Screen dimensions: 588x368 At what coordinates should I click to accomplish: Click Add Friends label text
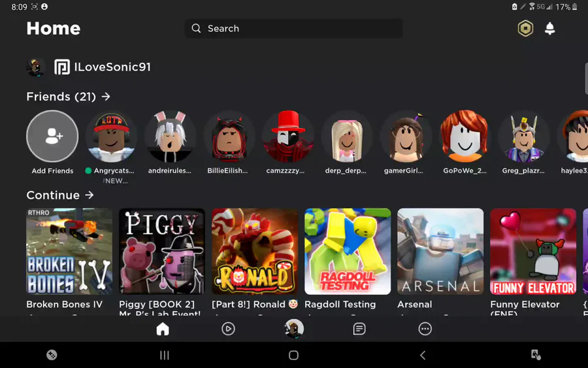[52, 171]
